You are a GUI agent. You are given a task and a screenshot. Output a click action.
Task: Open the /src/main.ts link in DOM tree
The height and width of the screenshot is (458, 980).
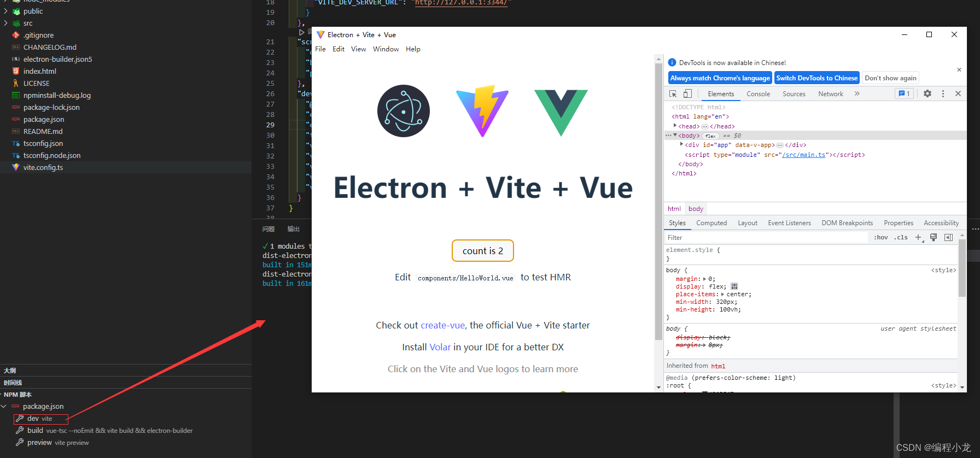point(803,155)
